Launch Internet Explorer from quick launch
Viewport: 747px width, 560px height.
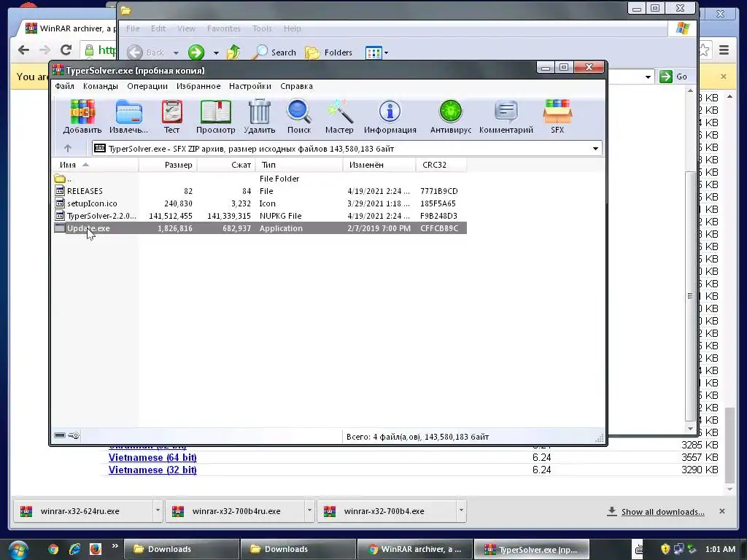75,549
